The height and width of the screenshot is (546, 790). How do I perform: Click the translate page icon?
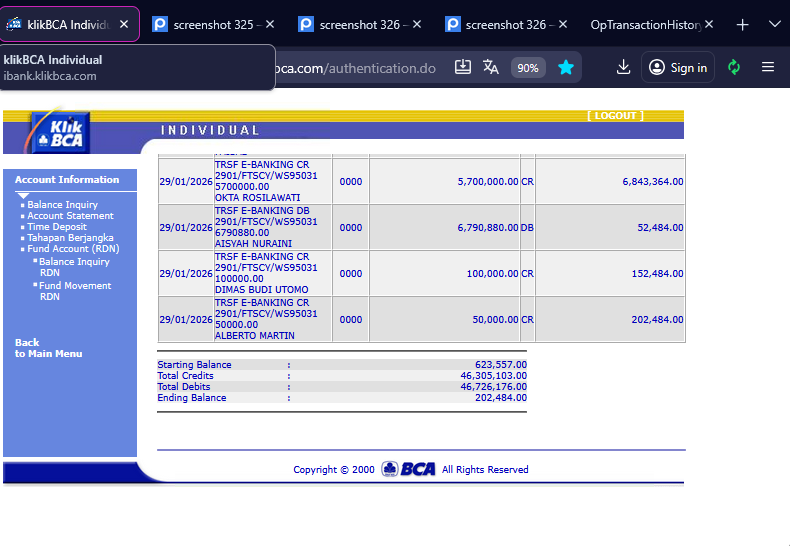490,67
